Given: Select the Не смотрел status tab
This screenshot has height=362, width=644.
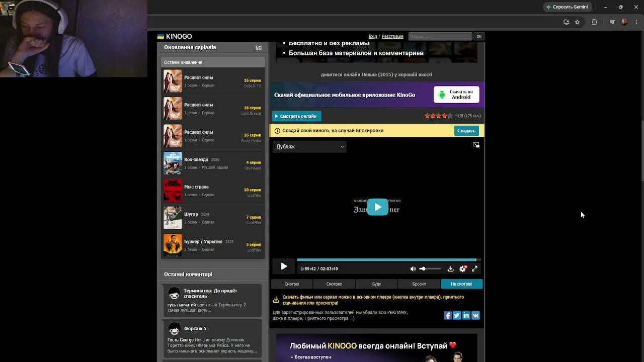Looking at the screenshot, I should point(461,284).
